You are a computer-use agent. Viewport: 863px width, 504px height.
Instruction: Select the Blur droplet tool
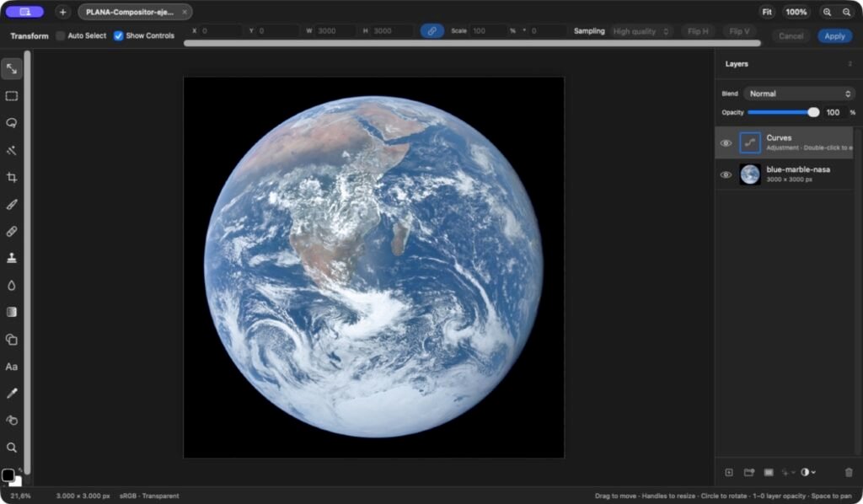(x=12, y=285)
